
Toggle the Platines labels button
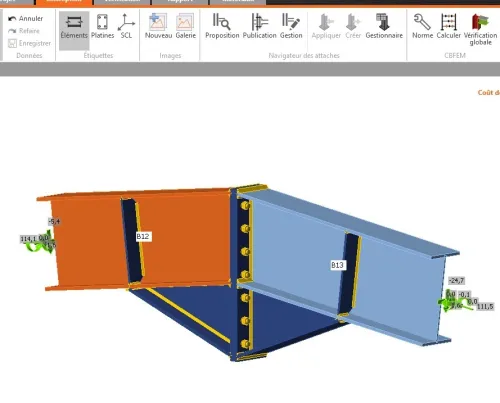coord(102,27)
